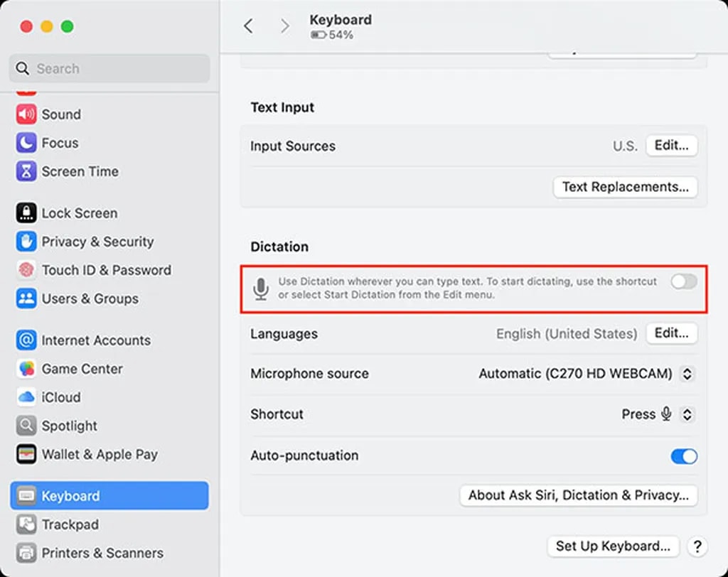Click the Game Center icon
This screenshot has width=728, height=577.
pyautogui.click(x=26, y=369)
